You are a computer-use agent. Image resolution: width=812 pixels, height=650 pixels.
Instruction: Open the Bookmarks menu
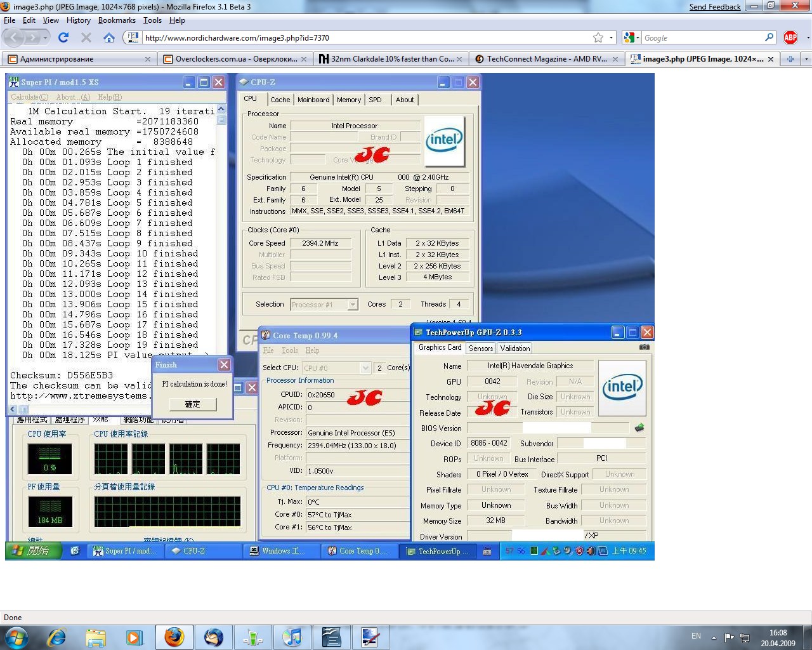pyautogui.click(x=117, y=20)
